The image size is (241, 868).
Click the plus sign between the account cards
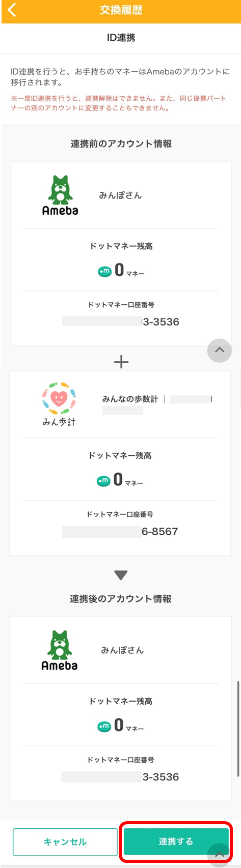pos(121,362)
